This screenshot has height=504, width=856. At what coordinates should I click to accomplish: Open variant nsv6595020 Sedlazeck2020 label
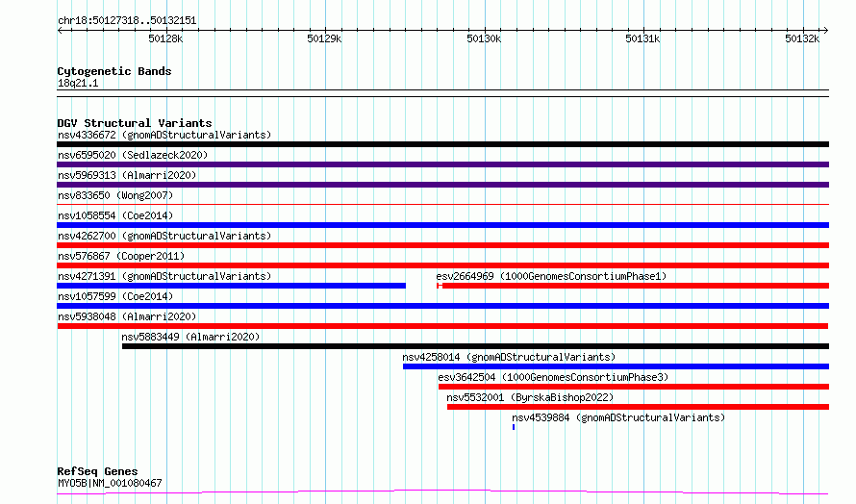(133, 155)
